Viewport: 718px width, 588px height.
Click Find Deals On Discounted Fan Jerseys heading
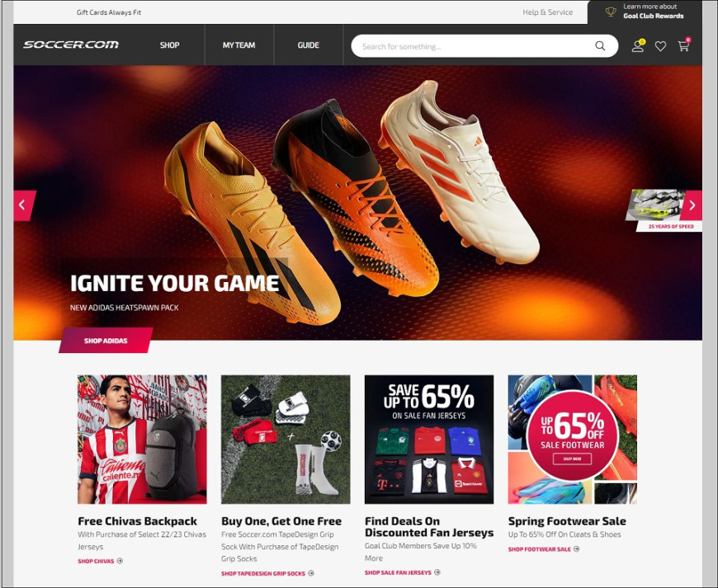click(429, 527)
